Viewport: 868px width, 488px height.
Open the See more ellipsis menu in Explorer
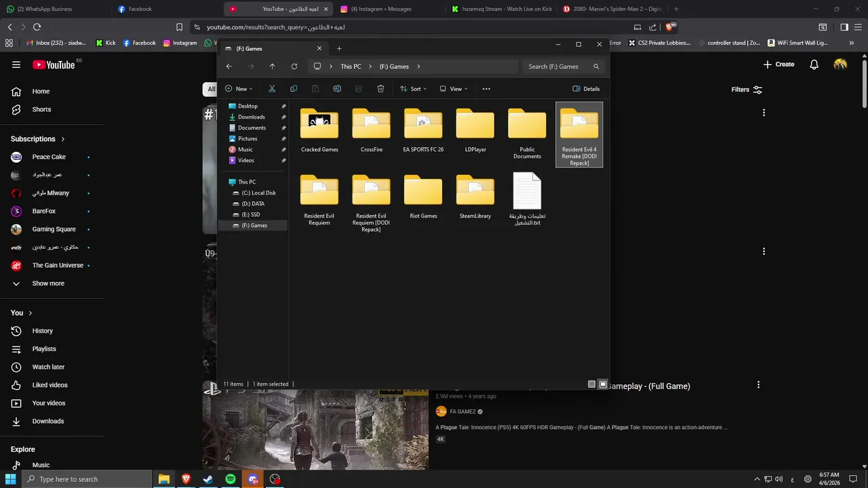[486, 89]
